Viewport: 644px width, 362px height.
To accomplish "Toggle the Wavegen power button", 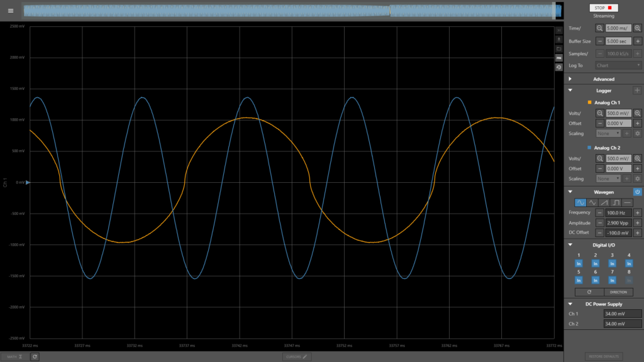I will pos(638,192).
